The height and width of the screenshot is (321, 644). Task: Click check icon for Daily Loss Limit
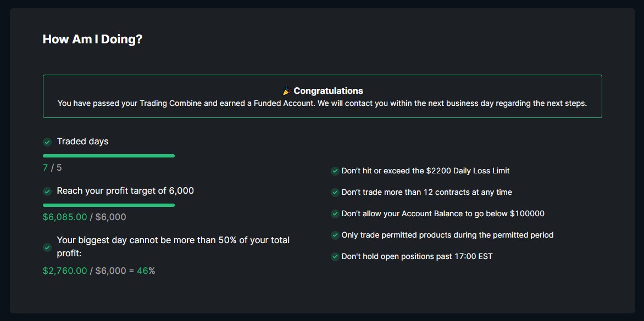pyautogui.click(x=335, y=171)
